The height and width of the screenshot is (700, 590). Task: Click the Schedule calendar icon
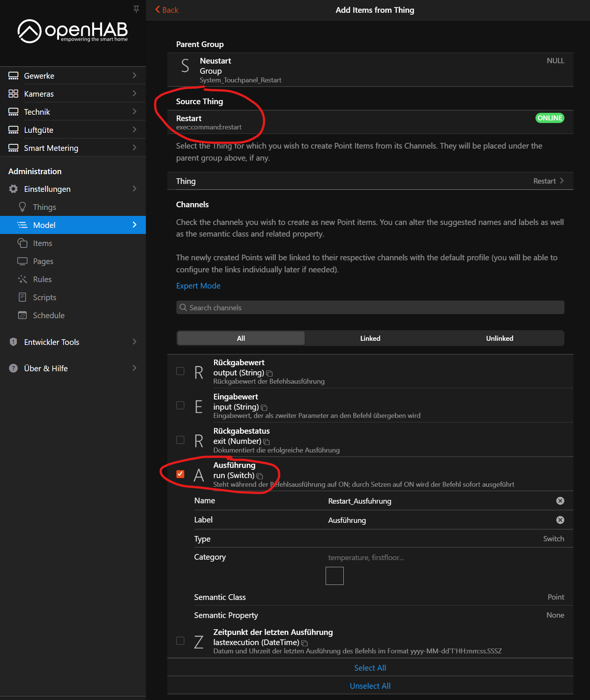click(x=23, y=315)
